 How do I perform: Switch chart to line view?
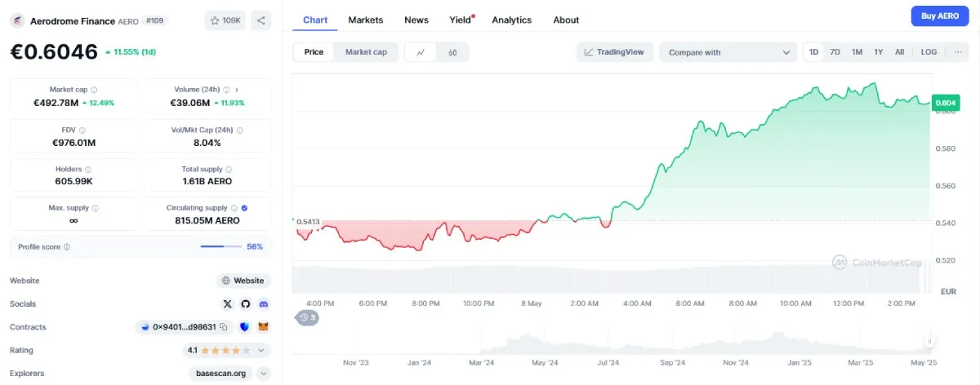(x=421, y=52)
